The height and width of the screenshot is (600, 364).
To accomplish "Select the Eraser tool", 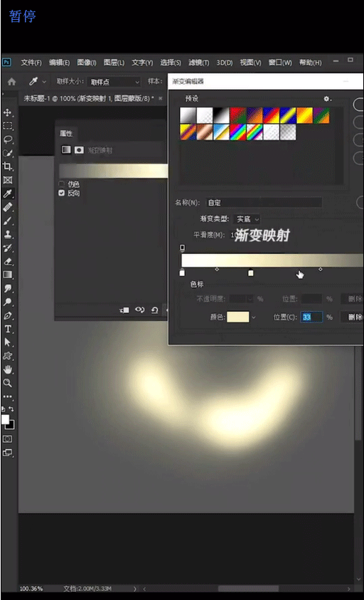I will (7, 261).
